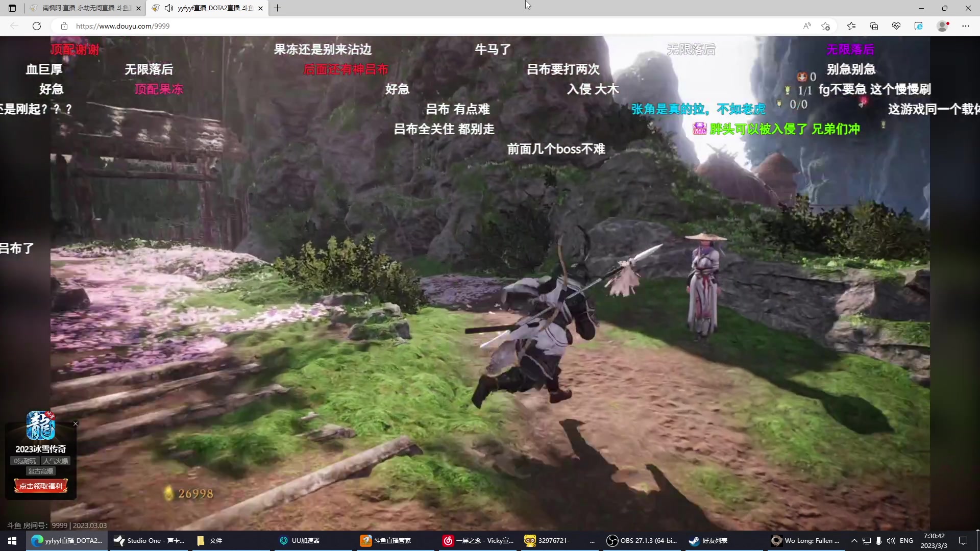Open the volume tray icon
Image resolution: width=980 pixels, height=551 pixels.
click(x=891, y=541)
